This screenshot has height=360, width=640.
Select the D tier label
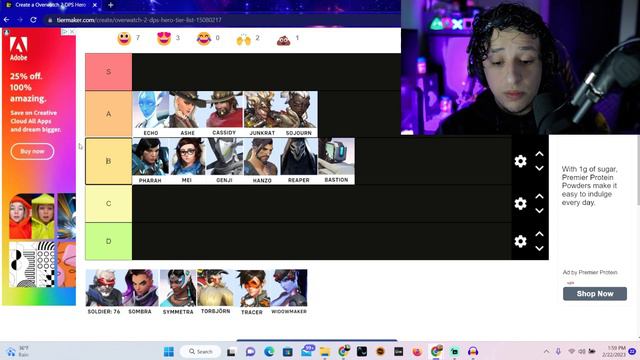(109, 241)
